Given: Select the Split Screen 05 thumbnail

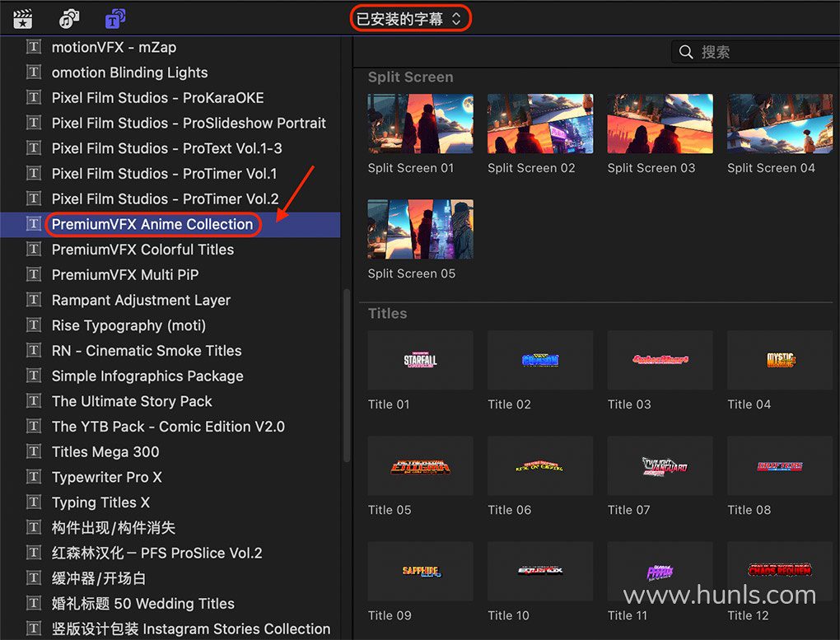Looking at the screenshot, I should (421, 229).
